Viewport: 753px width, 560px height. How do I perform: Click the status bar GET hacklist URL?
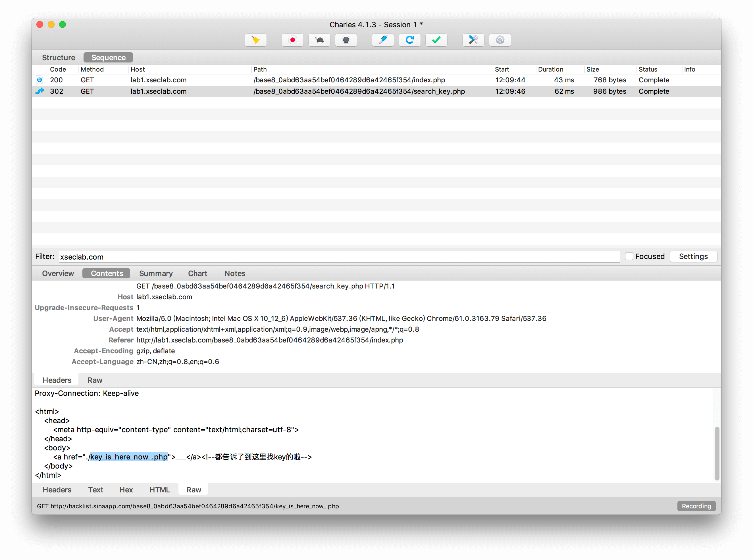point(188,506)
